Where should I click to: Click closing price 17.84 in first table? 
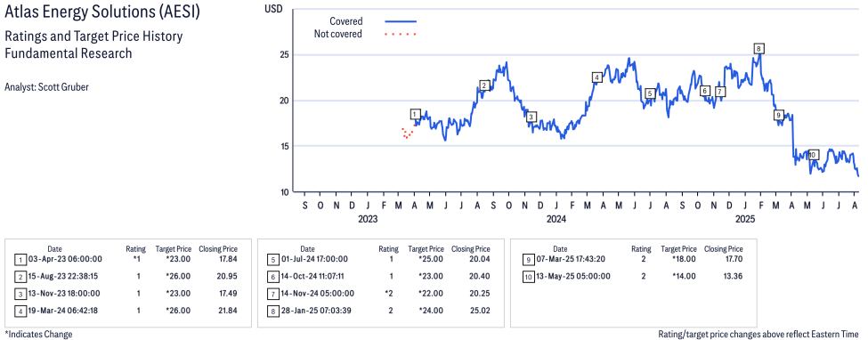click(228, 259)
